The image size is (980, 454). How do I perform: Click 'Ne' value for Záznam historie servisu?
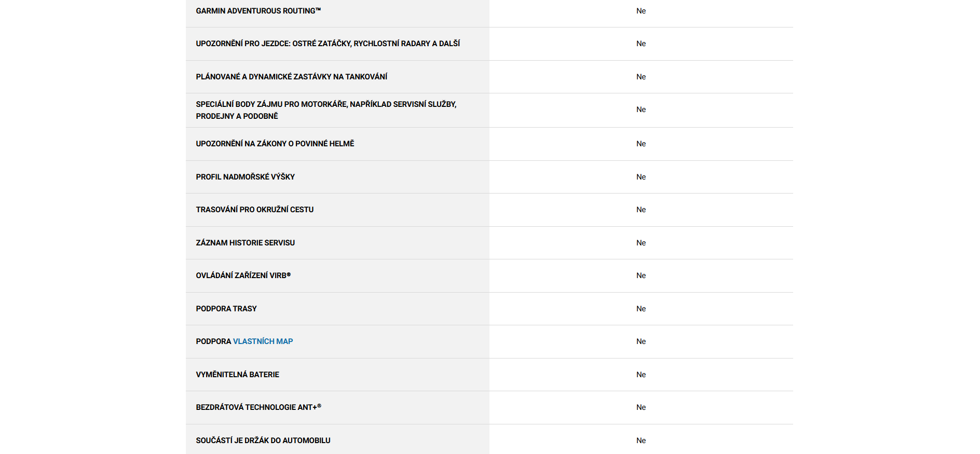coord(641,243)
